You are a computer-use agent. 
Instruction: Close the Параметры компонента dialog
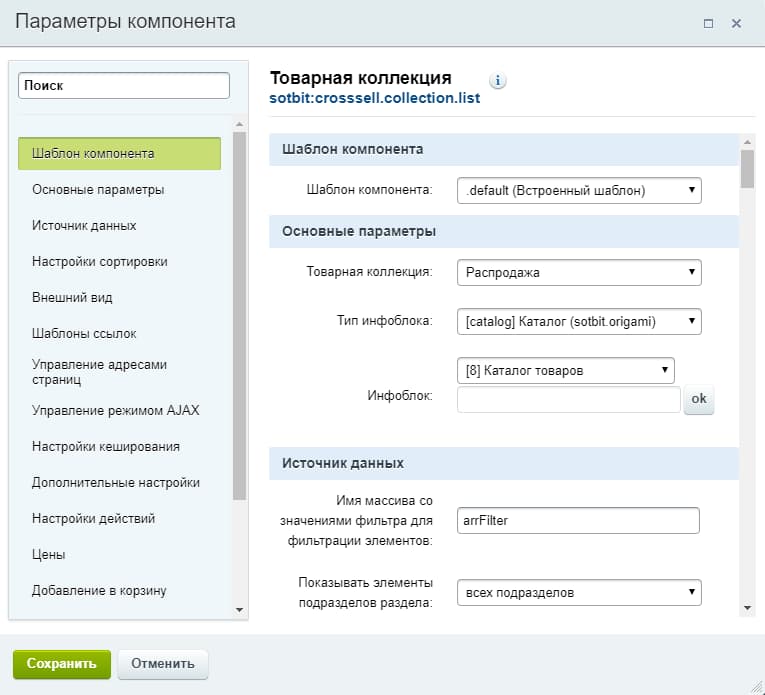coord(736,23)
